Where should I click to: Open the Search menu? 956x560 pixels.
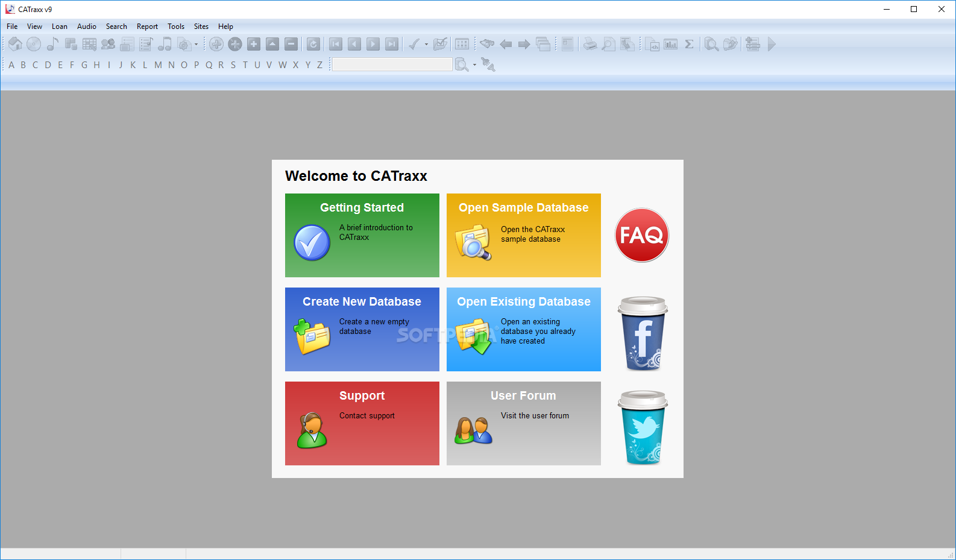click(x=116, y=27)
